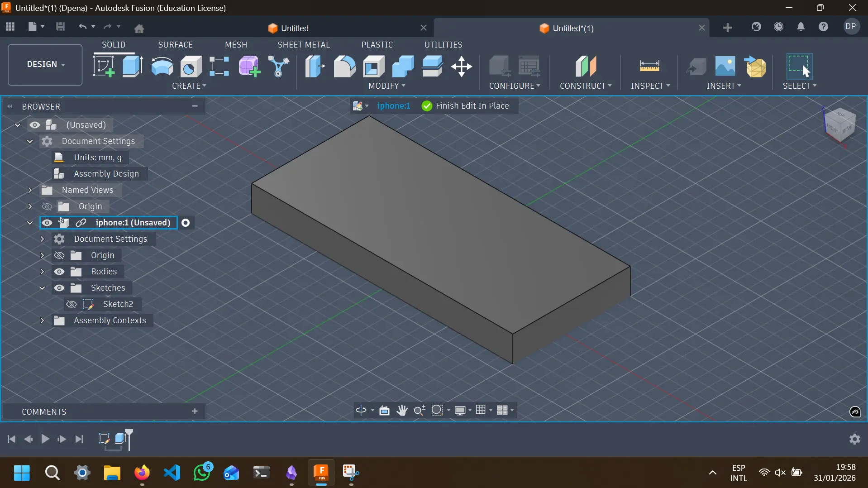868x488 pixels.
Task: Open the Move/Copy tool
Action: pyautogui.click(x=462, y=67)
